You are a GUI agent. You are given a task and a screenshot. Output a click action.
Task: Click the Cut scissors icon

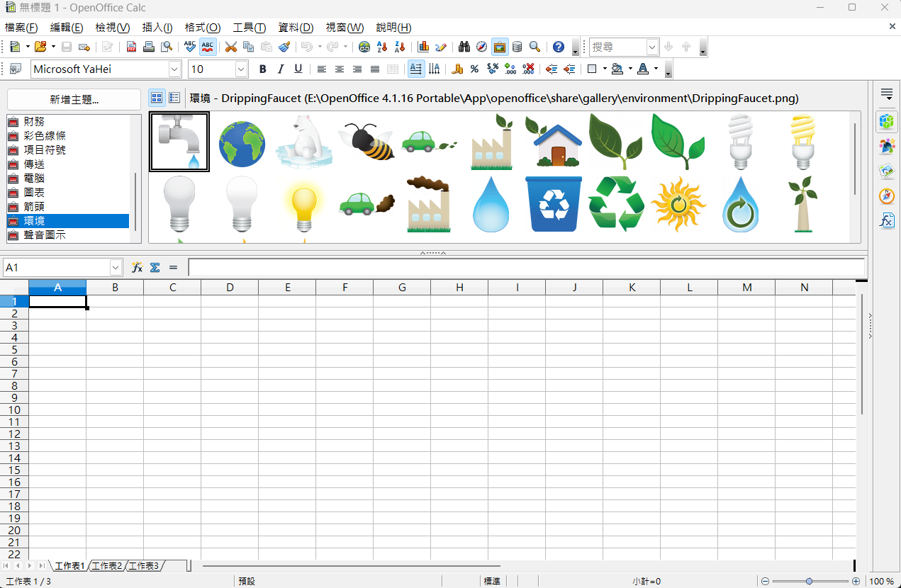pyautogui.click(x=230, y=47)
